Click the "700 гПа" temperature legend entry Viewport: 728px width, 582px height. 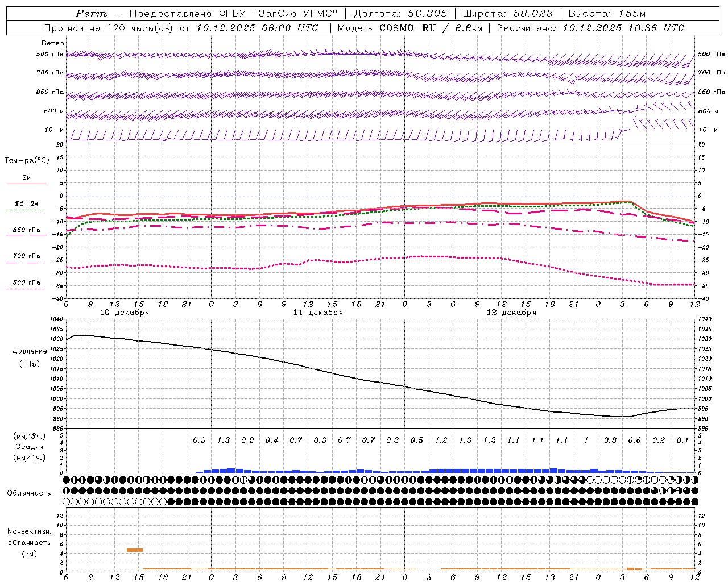coord(27,256)
